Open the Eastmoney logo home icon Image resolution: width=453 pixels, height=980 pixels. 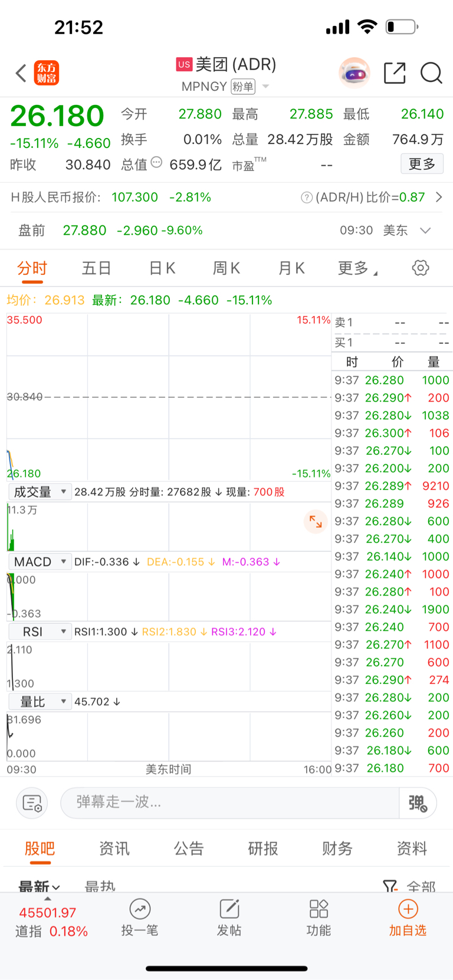pyautogui.click(x=47, y=73)
